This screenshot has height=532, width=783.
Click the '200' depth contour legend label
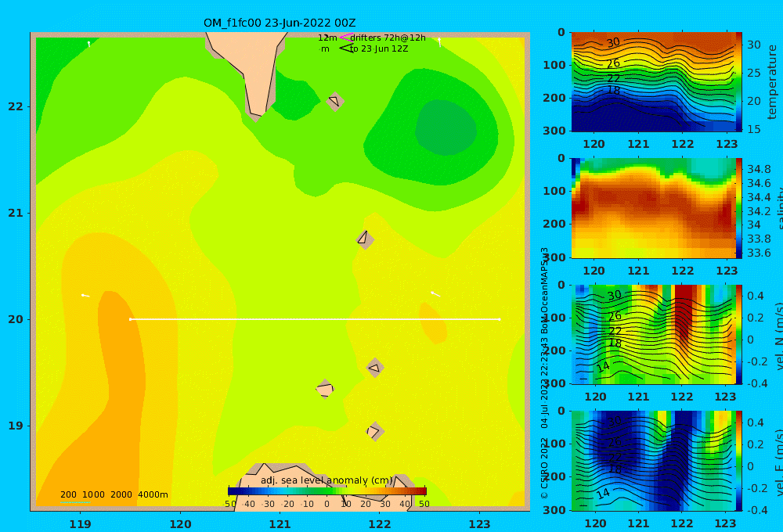(68, 494)
